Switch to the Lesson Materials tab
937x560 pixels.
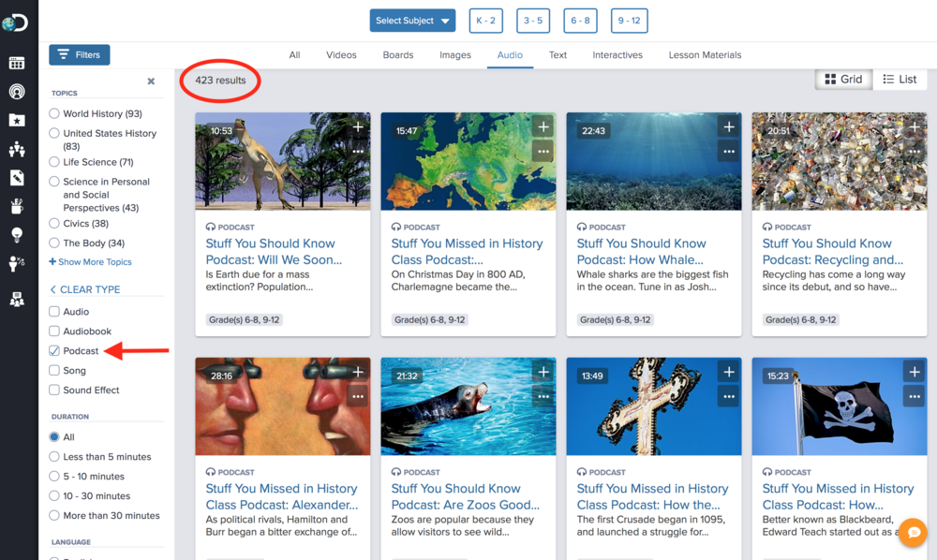pos(706,55)
